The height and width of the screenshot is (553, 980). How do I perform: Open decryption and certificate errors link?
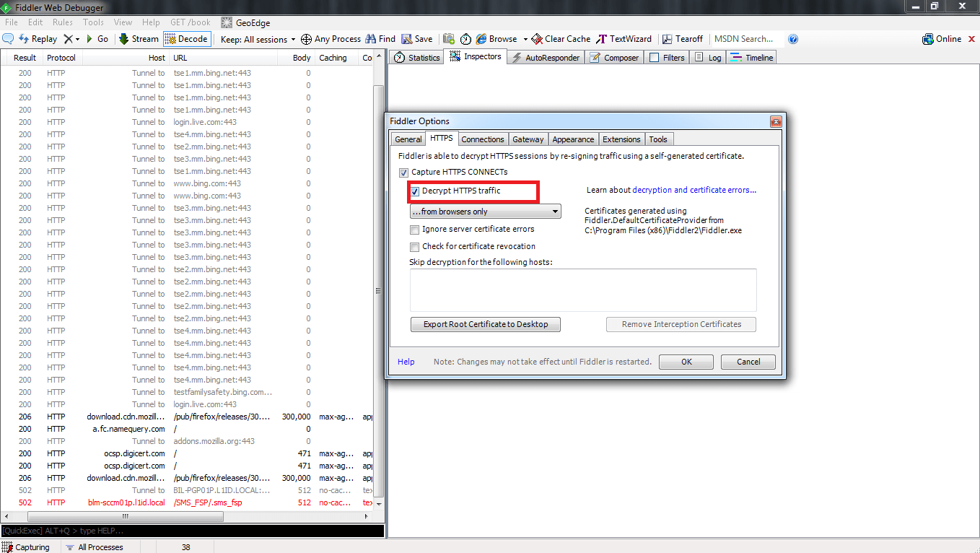click(694, 191)
